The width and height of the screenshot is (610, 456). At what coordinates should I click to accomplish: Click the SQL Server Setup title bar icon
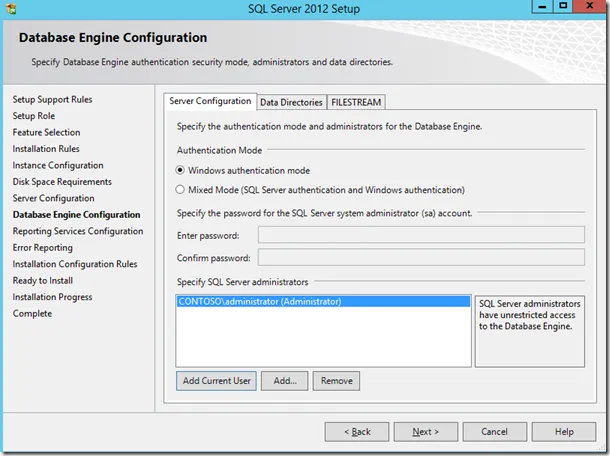point(11,9)
